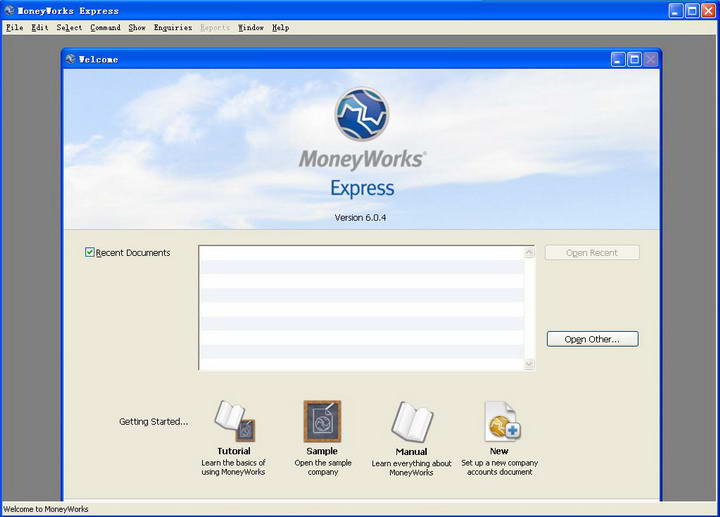Toggle the Recent Documents checkbox
The image size is (720, 517).
click(x=90, y=252)
